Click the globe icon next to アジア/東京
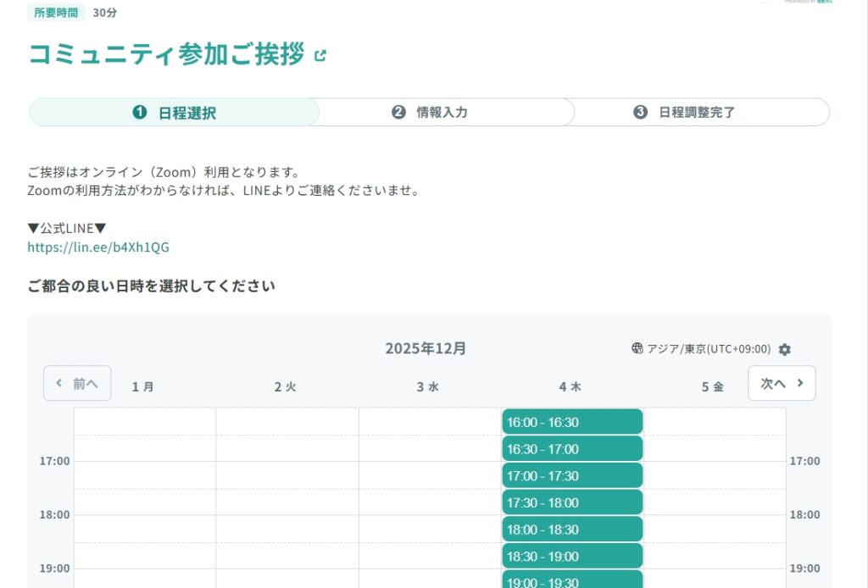This screenshot has height=588, width=868. (x=637, y=348)
